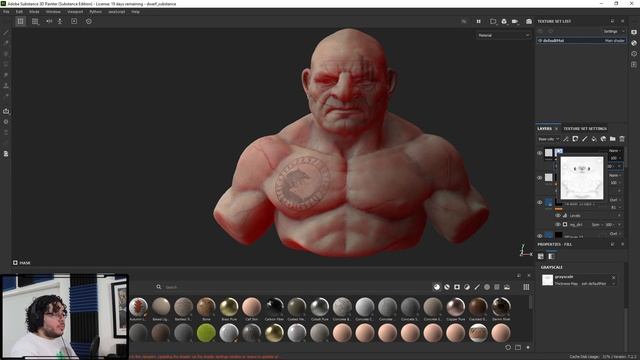
Task: Select the Eraser tool in left toolbar
Action: click(x=6, y=43)
